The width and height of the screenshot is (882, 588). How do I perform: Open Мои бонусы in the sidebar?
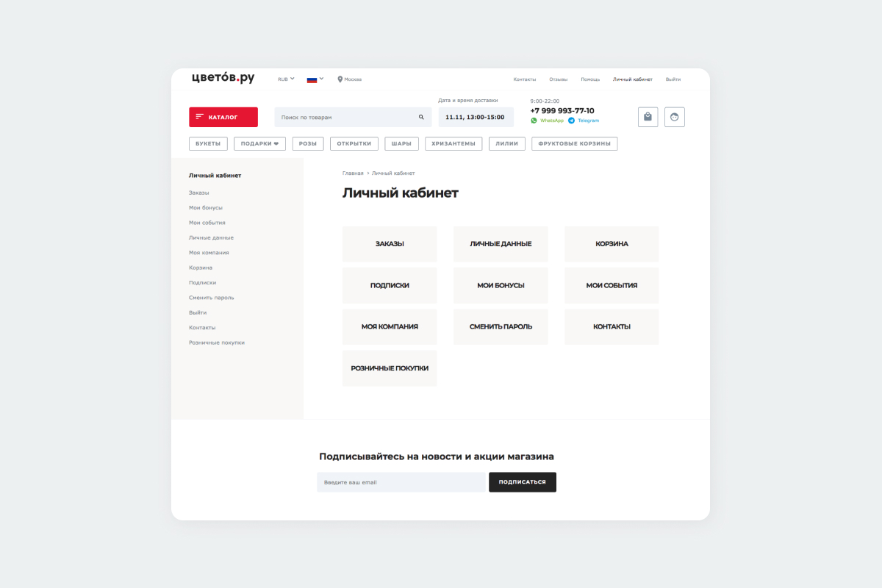(206, 207)
